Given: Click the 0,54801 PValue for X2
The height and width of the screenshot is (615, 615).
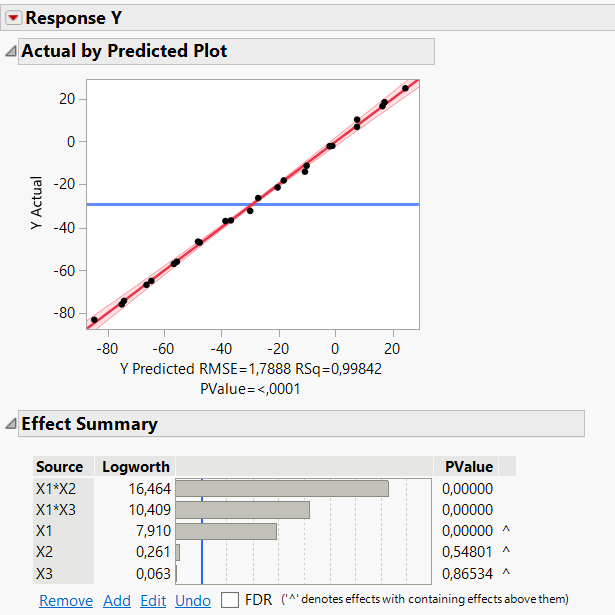Looking at the screenshot, I should 467,551.
